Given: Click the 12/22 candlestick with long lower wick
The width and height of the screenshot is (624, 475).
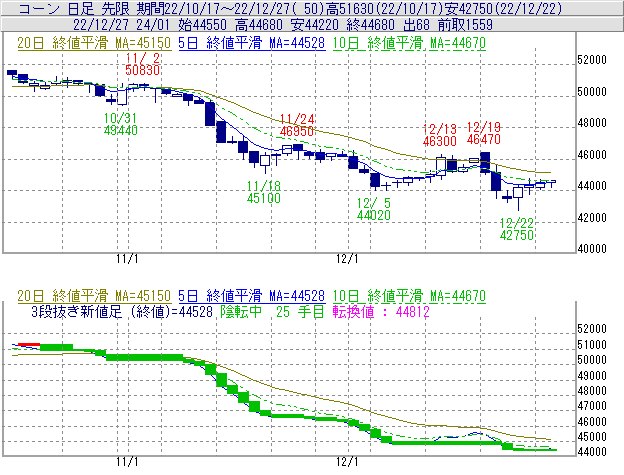Looking at the screenshot, I should tap(518, 193).
